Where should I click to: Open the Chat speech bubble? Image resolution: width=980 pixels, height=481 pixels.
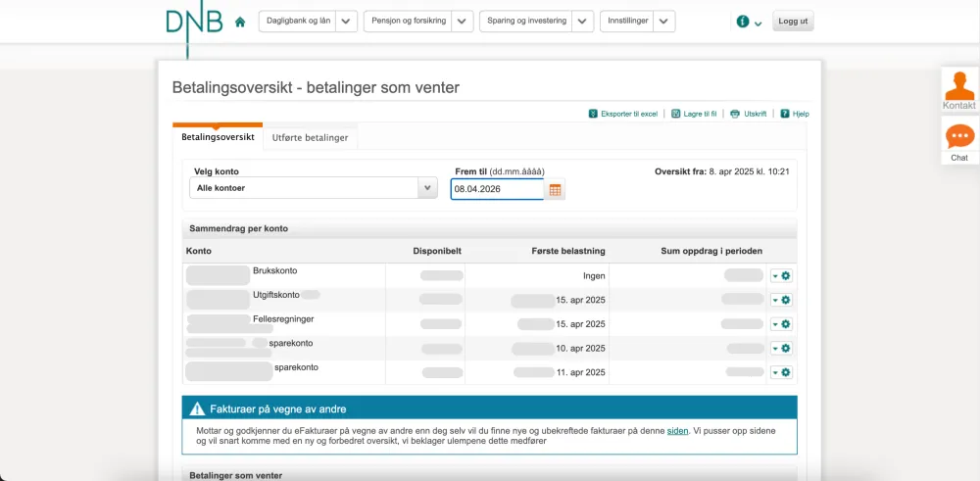coord(959,140)
